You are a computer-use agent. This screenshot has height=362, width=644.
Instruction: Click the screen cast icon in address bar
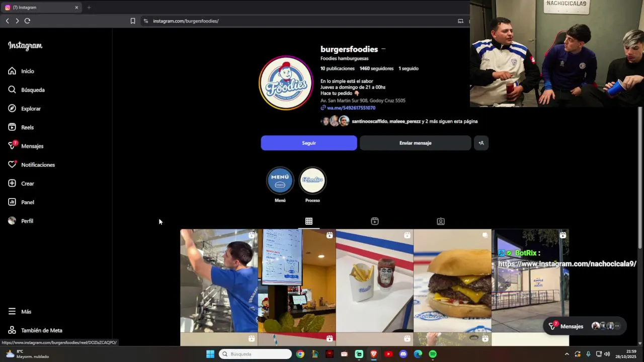(x=460, y=21)
